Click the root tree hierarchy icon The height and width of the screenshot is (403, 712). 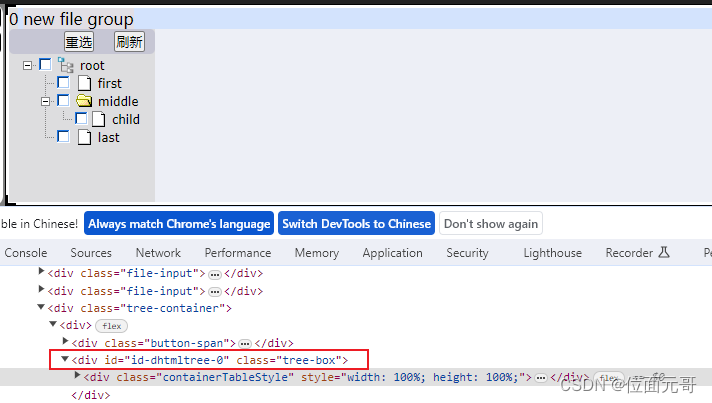click(65, 65)
